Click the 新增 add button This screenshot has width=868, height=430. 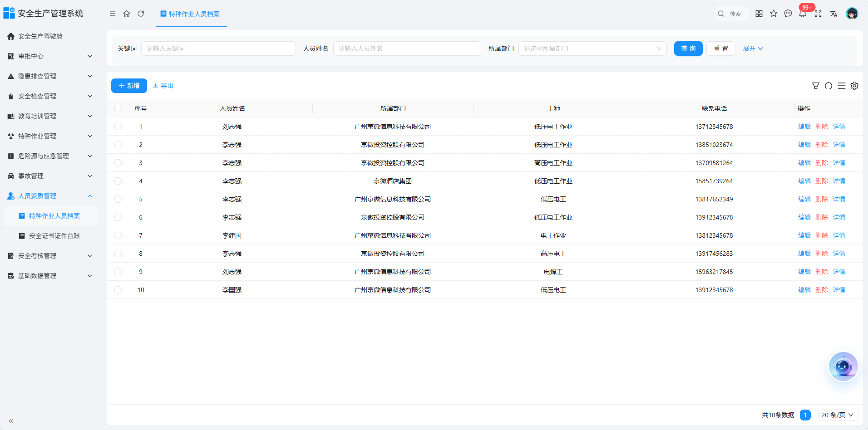click(x=129, y=86)
